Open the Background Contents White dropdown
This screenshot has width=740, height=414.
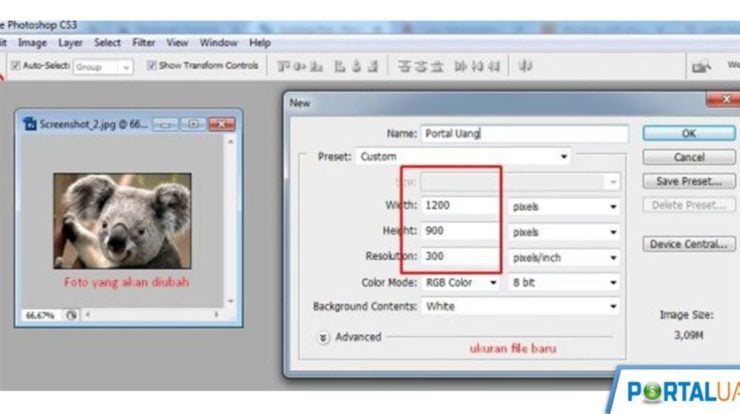[x=520, y=306]
